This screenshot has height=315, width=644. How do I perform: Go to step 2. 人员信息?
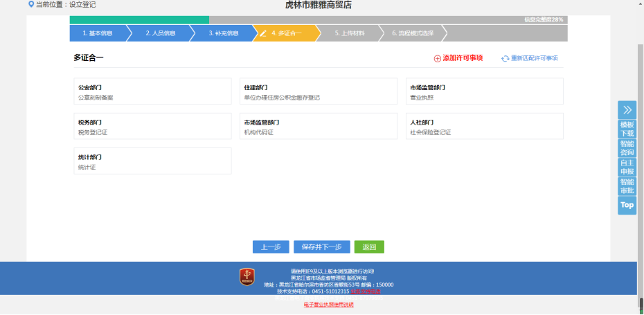[x=161, y=33]
